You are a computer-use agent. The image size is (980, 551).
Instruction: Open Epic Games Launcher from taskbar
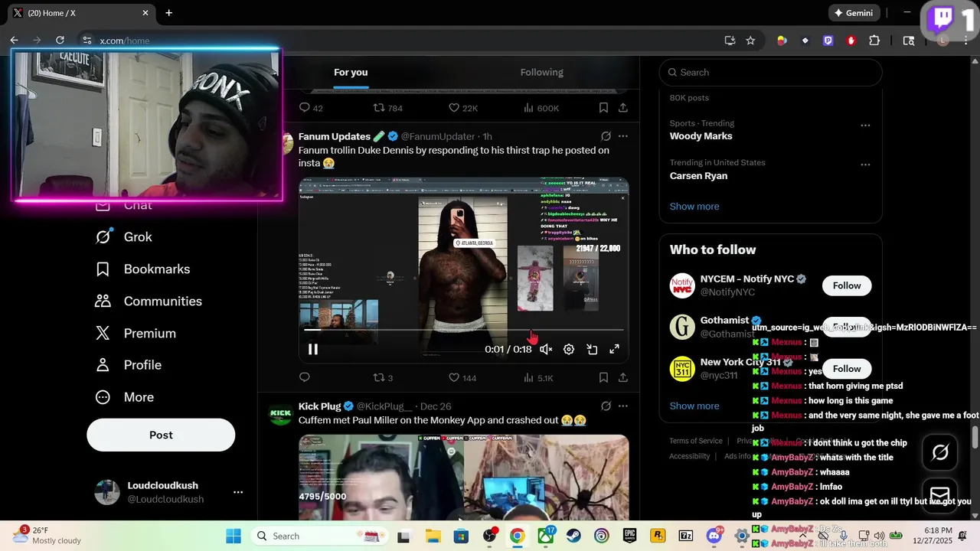coord(629,536)
